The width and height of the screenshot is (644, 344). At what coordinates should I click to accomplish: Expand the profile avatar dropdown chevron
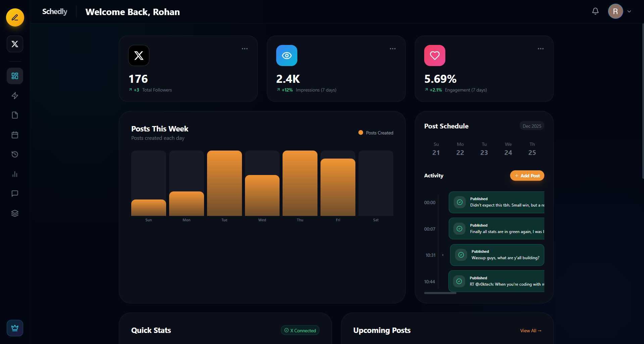[x=629, y=11]
